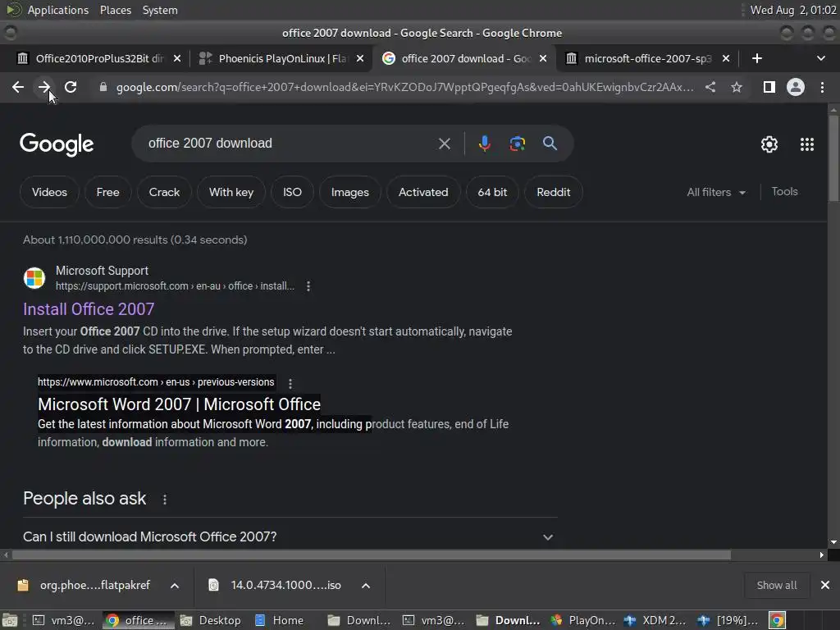The image size is (840, 630).
Task: Apply the Crack filter chip
Action: 164,192
